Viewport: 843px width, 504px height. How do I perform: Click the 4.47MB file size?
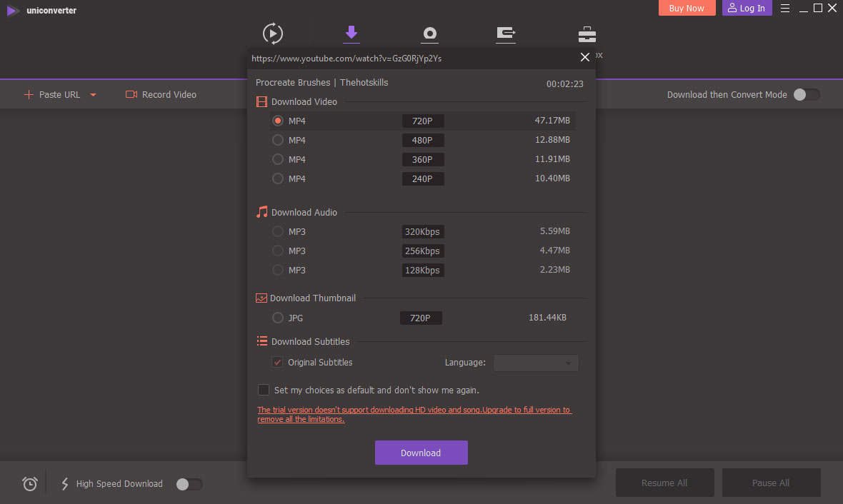pos(555,251)
